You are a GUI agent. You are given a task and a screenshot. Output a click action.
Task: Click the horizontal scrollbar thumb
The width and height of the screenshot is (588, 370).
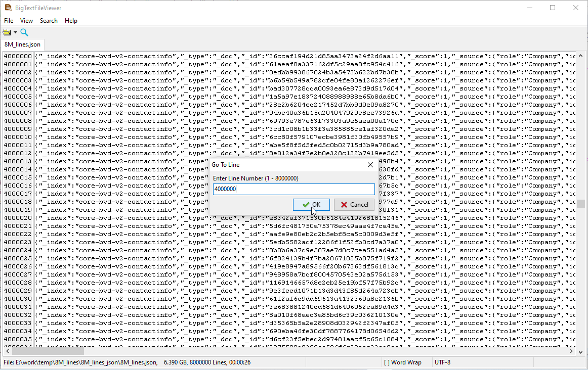(48, 351)
